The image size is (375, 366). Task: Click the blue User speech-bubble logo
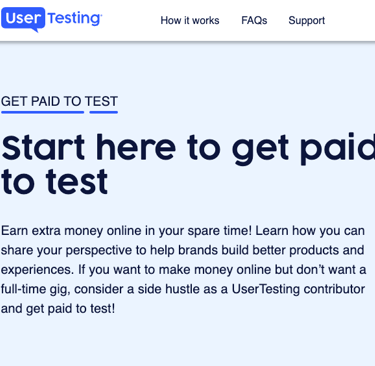click(23, 19)
